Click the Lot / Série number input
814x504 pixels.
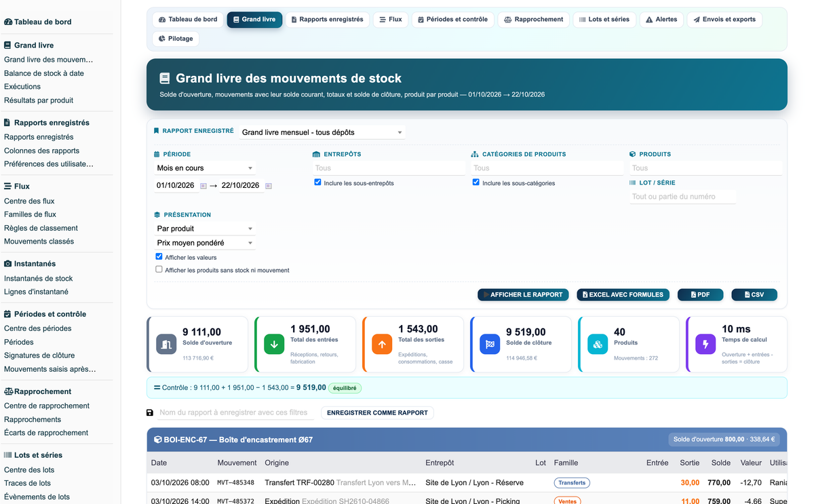pyautogui.click(x=682, y=197)
